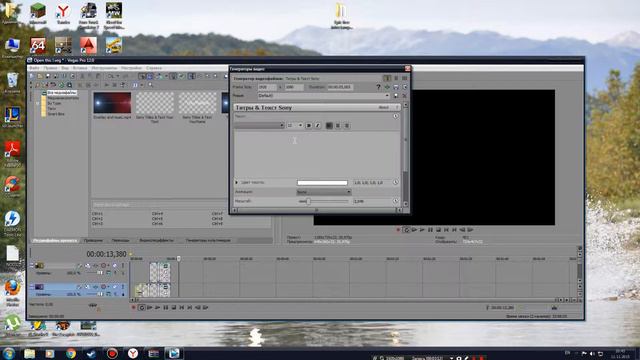Open Google Chrome from the taskbar
The height and width of the screenshot is (360, 640).
coord(71,353)
